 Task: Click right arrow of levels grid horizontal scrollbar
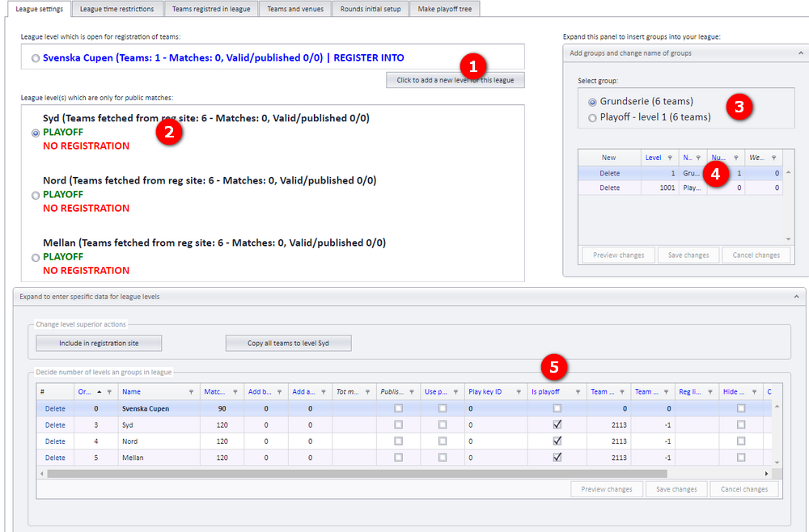click(x=766, y=473)
